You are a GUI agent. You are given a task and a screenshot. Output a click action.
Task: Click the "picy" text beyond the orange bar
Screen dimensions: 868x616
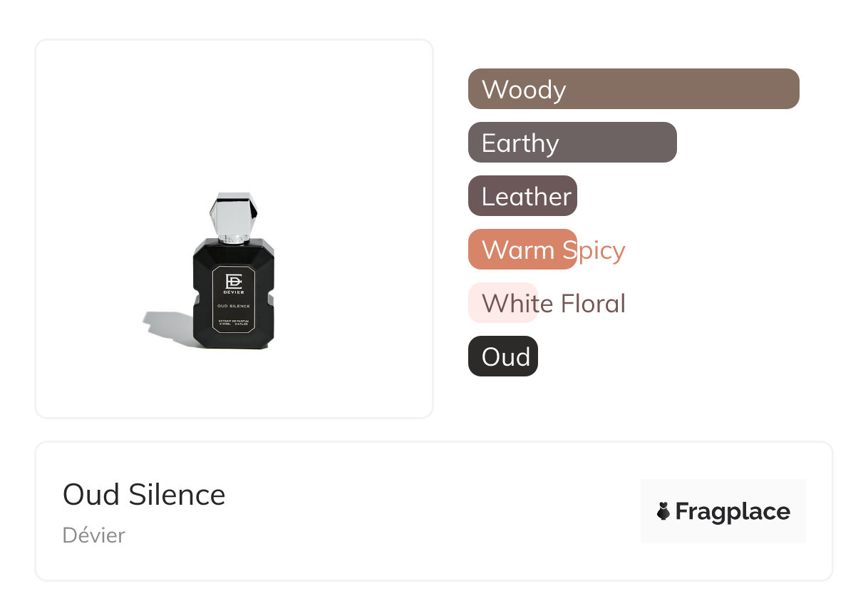(x=601, y=250)
